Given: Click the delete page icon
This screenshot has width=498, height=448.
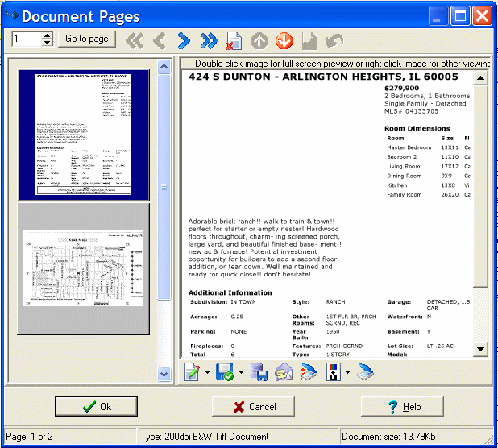Looking at the screenshot, I should point(234,39).
